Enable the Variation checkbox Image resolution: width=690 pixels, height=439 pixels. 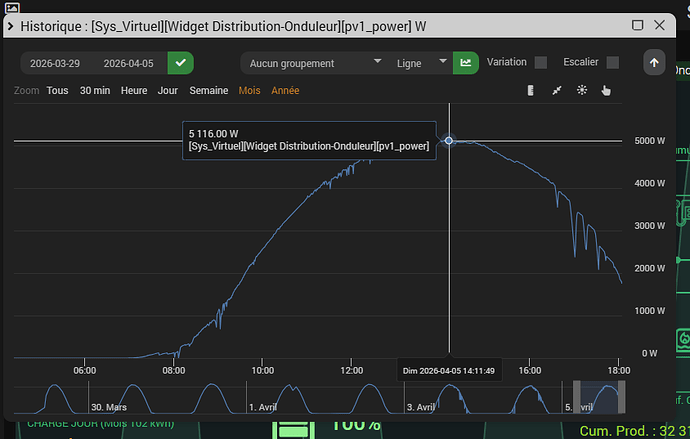(x=541, y=62)
